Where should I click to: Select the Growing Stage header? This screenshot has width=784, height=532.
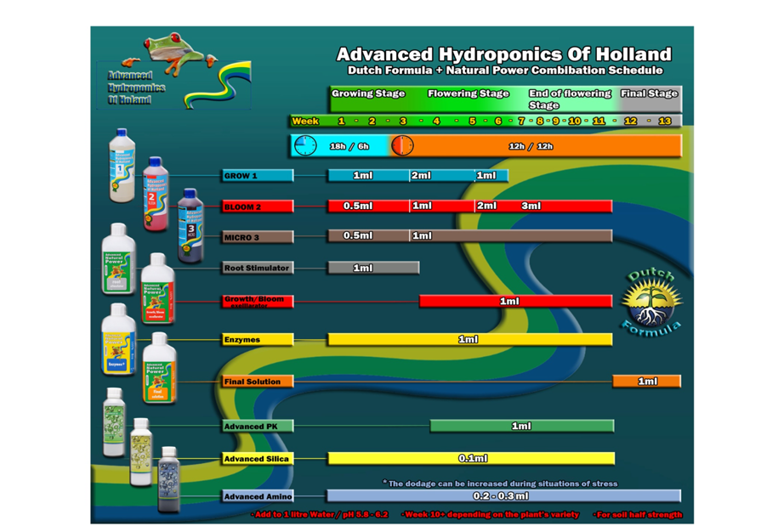click(368, 93)
